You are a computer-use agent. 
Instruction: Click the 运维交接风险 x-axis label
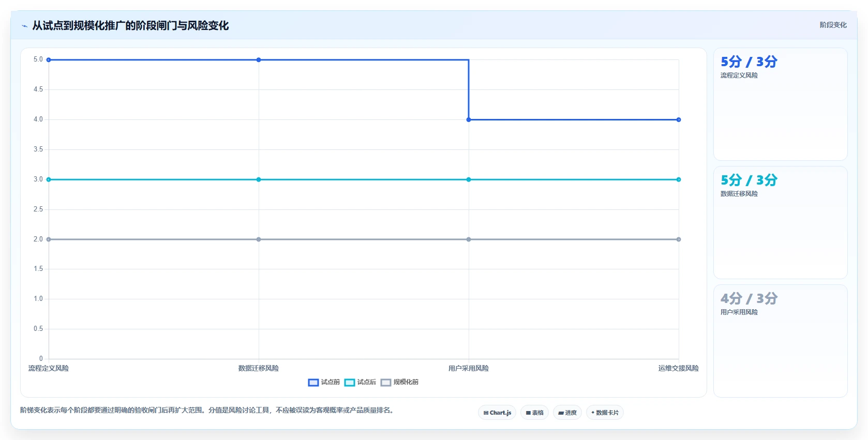[679, 368]
